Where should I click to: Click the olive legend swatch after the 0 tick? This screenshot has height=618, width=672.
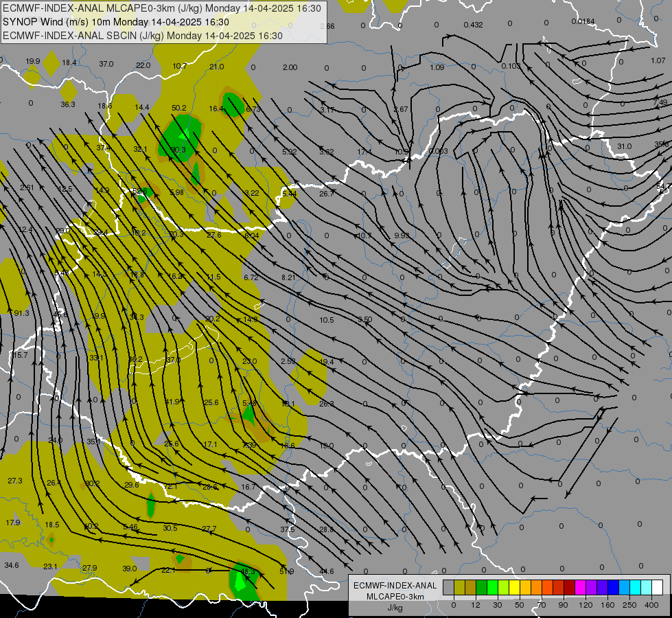[459, 588]
